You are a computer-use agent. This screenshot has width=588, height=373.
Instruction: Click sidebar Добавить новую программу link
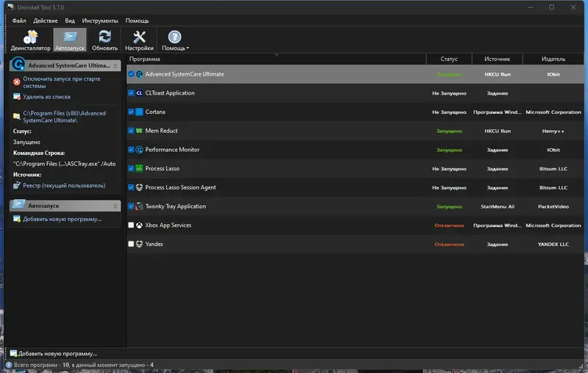[62, 219]
